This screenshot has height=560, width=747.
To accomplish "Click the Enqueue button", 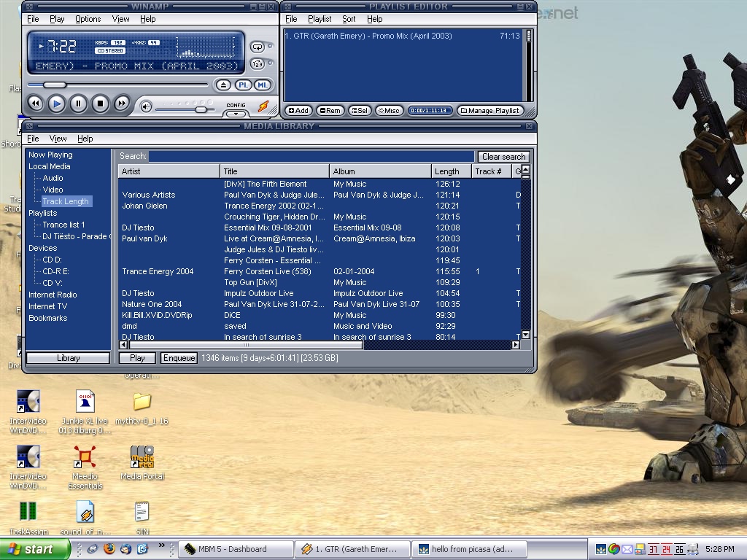I will [x=179, y=358].
